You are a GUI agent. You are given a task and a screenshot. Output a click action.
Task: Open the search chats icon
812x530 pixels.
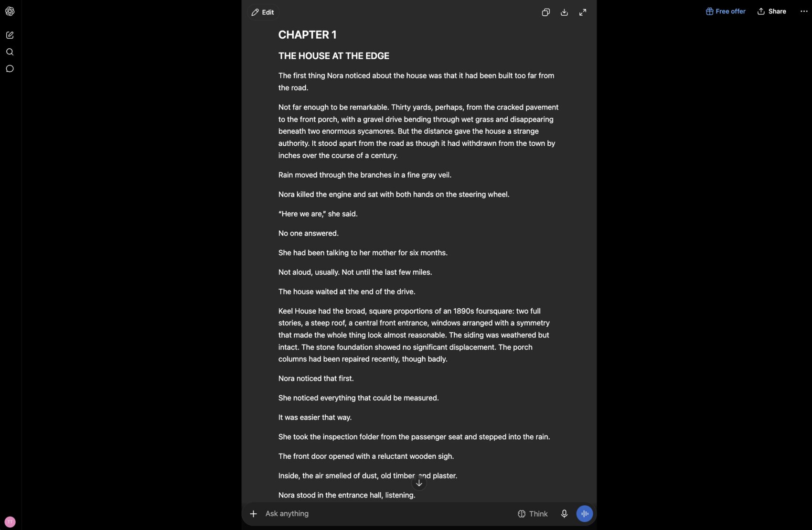(10, 52)
